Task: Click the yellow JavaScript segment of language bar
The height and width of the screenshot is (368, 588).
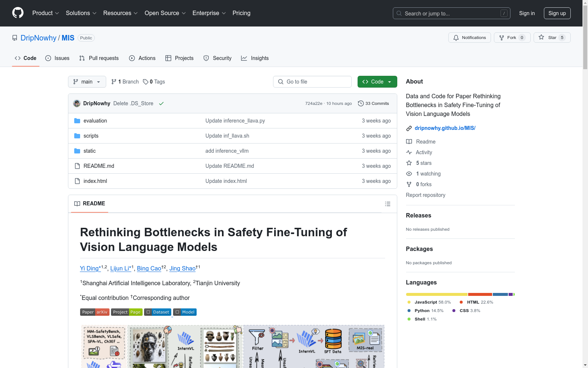Action: [437, 294]
